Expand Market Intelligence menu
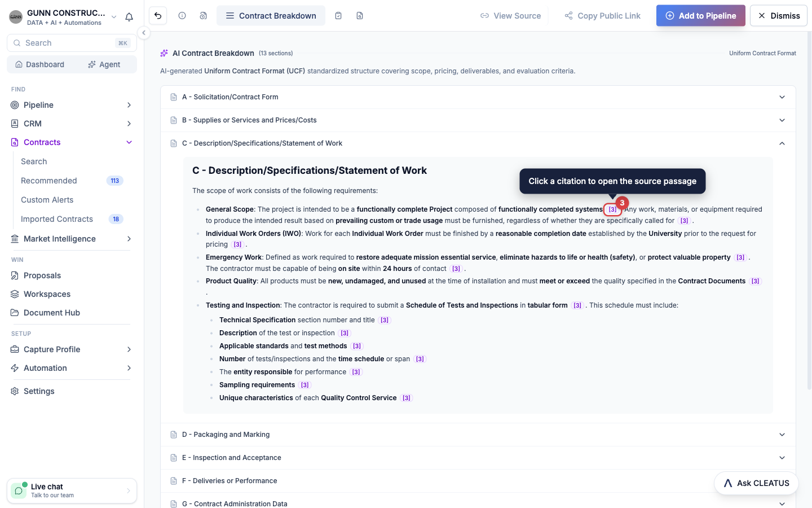812x508 pixels. (x=72, y=239)
